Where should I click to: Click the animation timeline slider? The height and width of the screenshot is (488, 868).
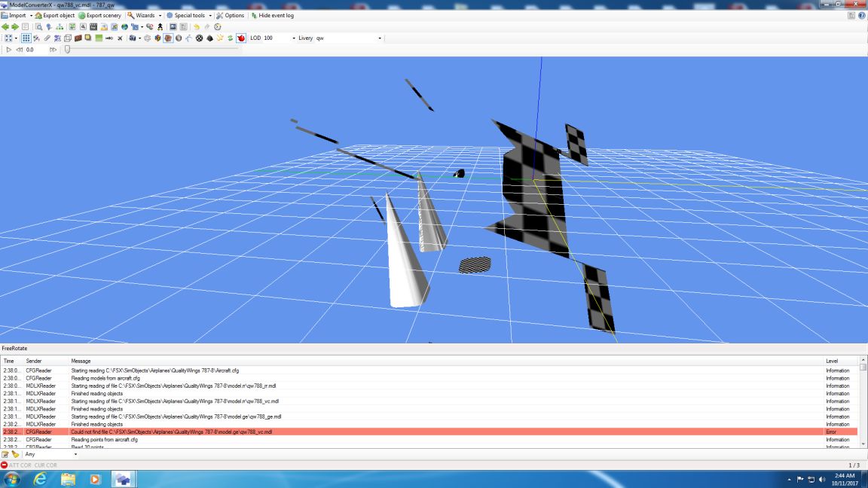tap(68, 50)
